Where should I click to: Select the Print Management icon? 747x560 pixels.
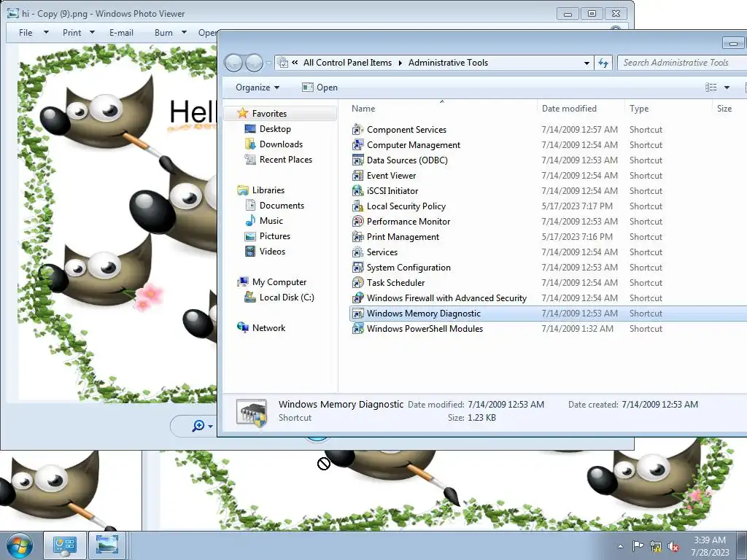[x=357, y=237]
